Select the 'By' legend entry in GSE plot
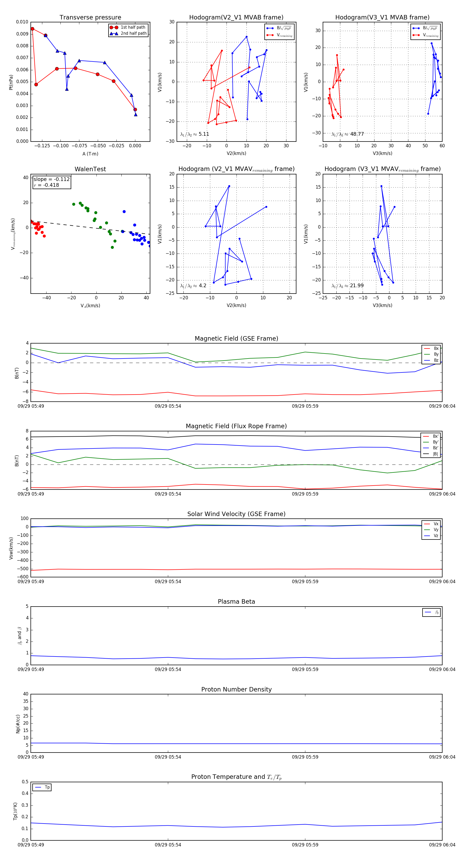 pos(431,354)
